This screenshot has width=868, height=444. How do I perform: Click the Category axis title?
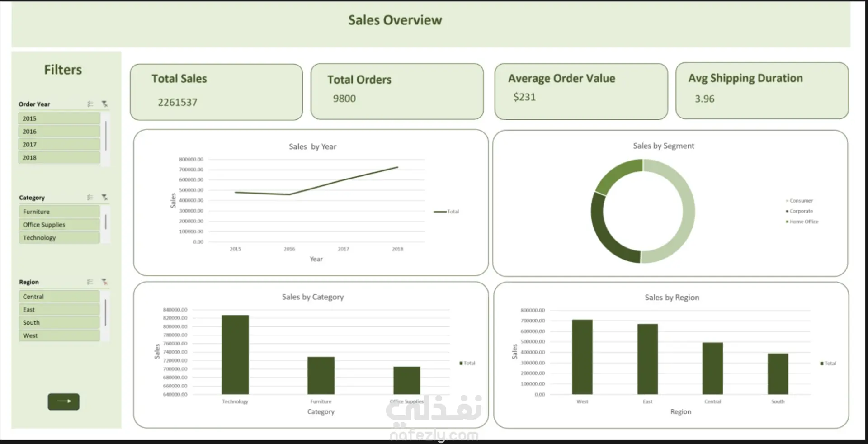click(x=321, y=412)
